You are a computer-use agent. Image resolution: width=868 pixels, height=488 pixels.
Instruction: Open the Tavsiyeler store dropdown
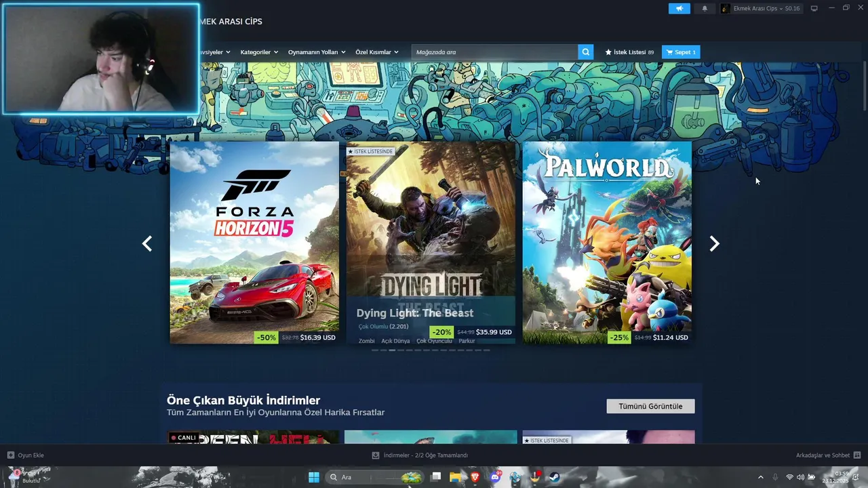click(214, 52)
